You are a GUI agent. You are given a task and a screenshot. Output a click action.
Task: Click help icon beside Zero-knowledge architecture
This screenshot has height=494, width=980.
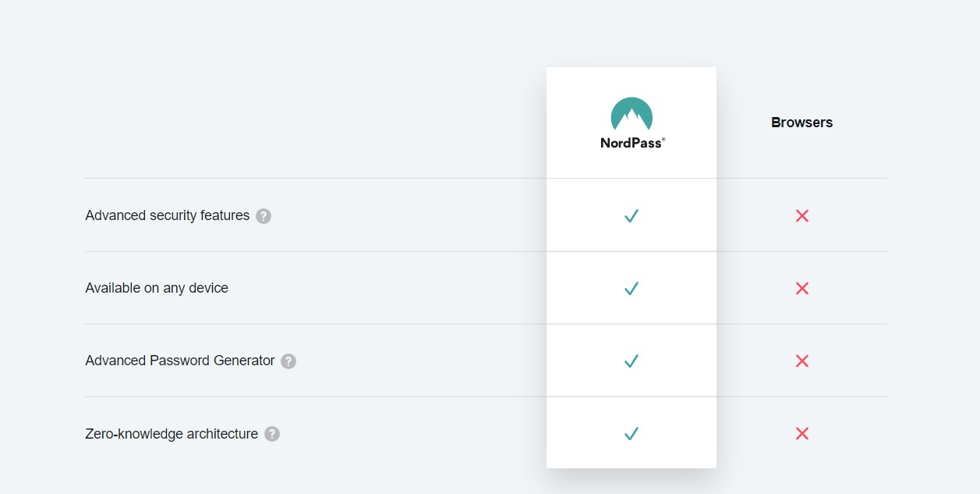[272, 434]
